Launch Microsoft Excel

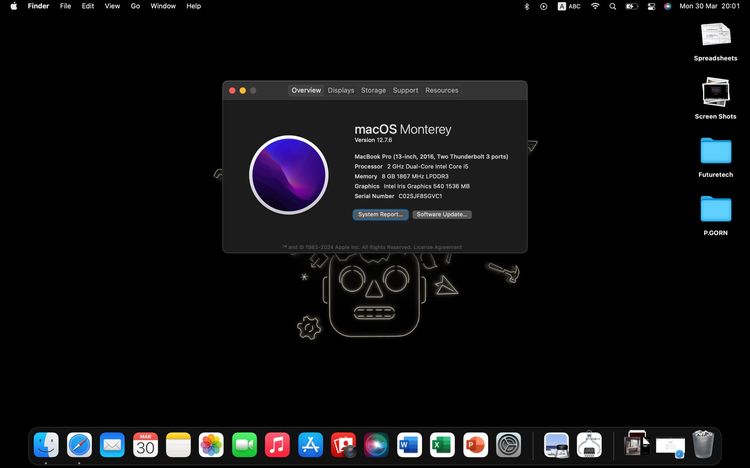[x=442, y=445]
